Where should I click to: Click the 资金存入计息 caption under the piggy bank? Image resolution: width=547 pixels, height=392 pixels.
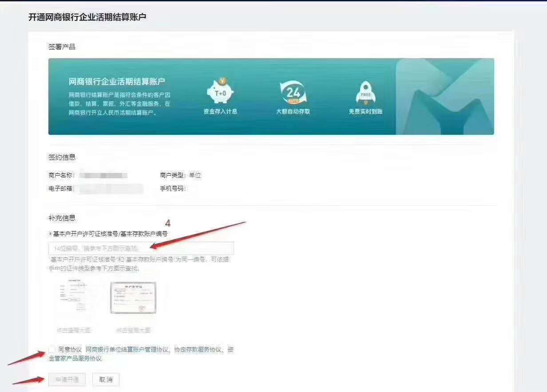[x=220, y=112]
